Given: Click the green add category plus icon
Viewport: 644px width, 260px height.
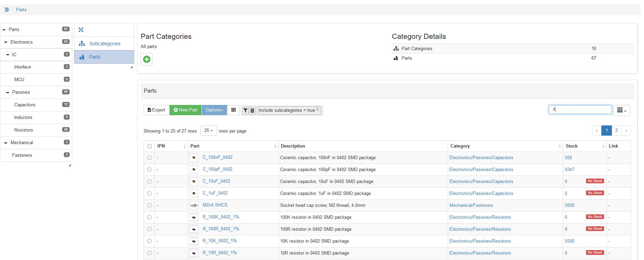Looking at the screenshot, I should pyautogui.click(x=147, y=59).
